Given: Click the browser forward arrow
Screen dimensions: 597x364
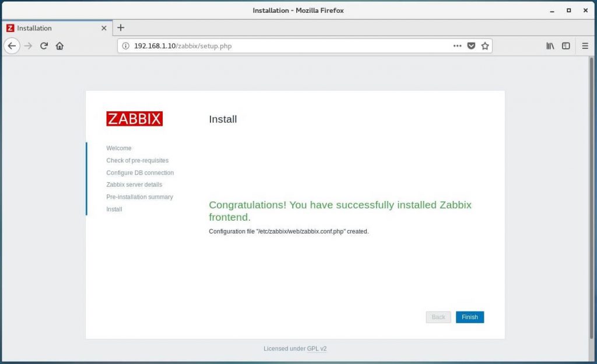Looking at the screenshot, I should point(28,46).
